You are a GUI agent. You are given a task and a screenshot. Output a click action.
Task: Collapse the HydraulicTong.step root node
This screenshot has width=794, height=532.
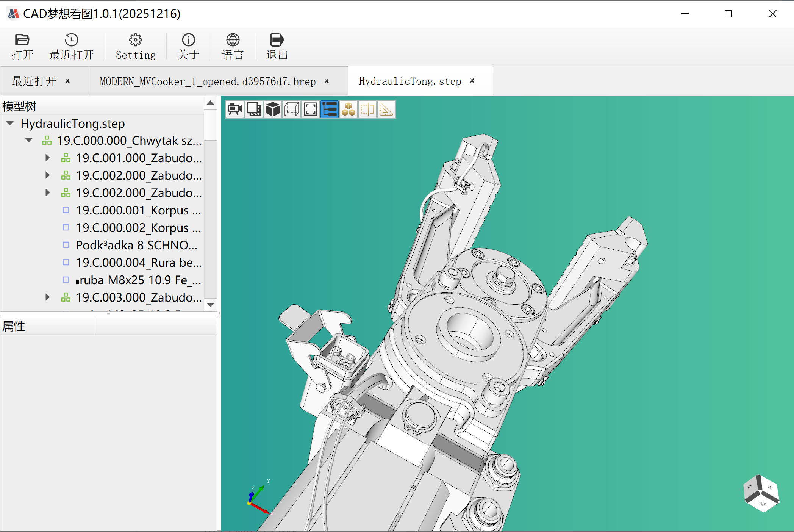[10, 124]
